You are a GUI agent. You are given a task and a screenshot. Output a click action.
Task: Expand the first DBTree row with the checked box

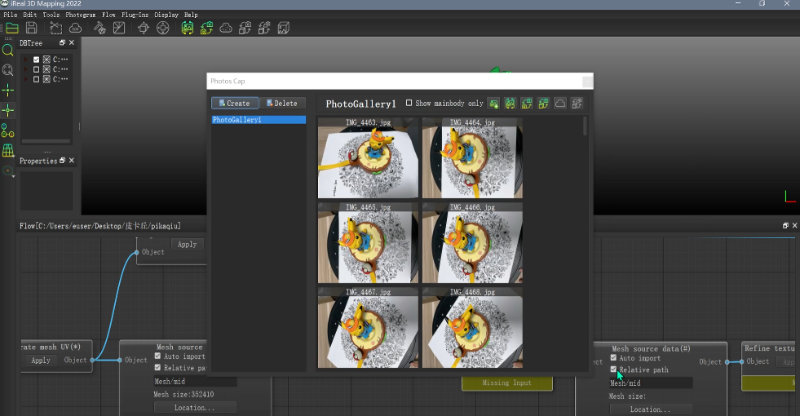click(26, 59)
